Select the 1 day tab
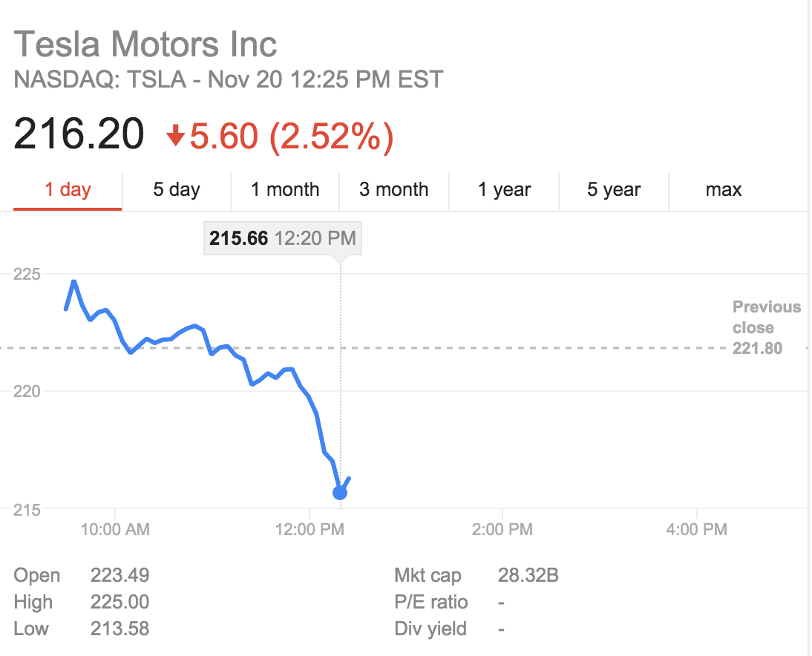 (68, 190)
